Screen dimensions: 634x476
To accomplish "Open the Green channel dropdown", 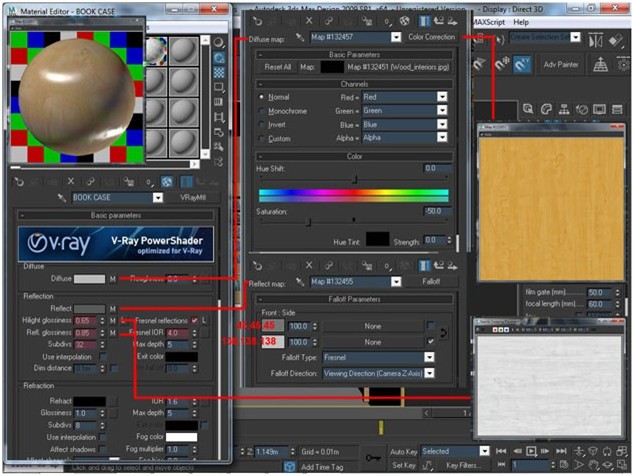I will coord(442,110).
